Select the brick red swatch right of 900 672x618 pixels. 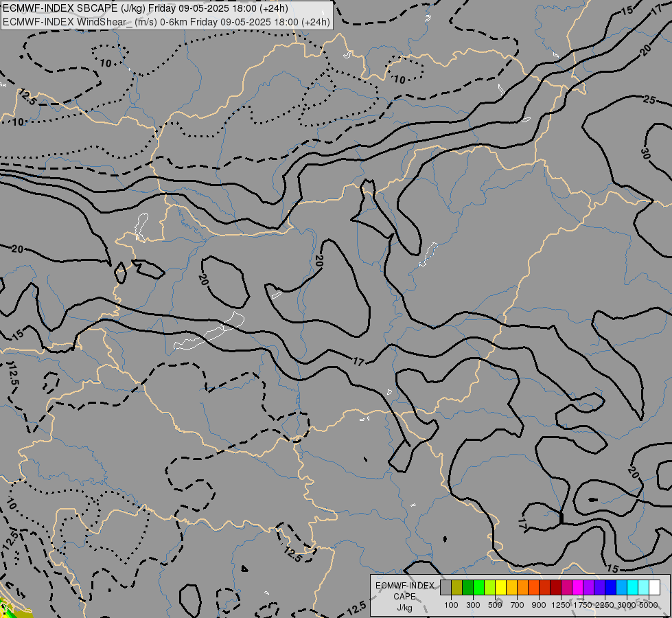(545, 587)
